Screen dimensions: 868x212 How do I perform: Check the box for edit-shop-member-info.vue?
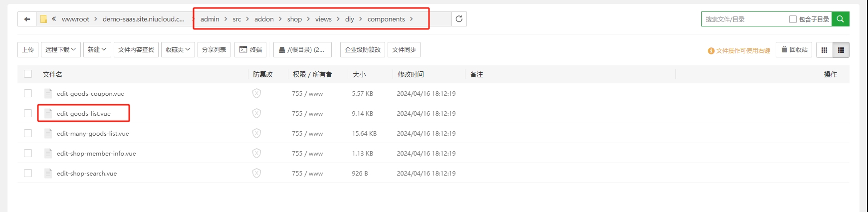[x=28, y=153]
